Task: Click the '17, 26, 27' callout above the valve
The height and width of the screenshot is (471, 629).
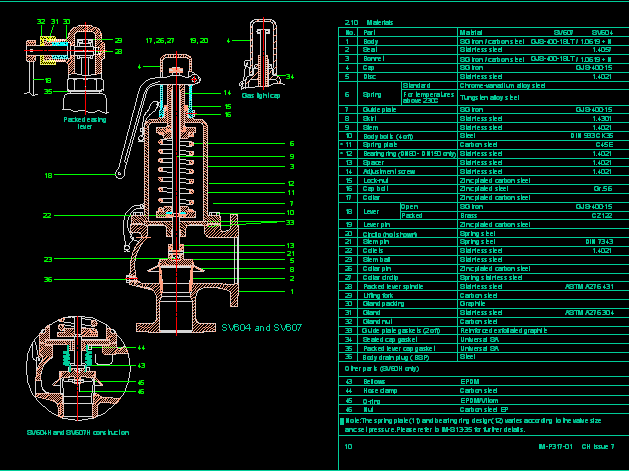Action: click(160, 41)
